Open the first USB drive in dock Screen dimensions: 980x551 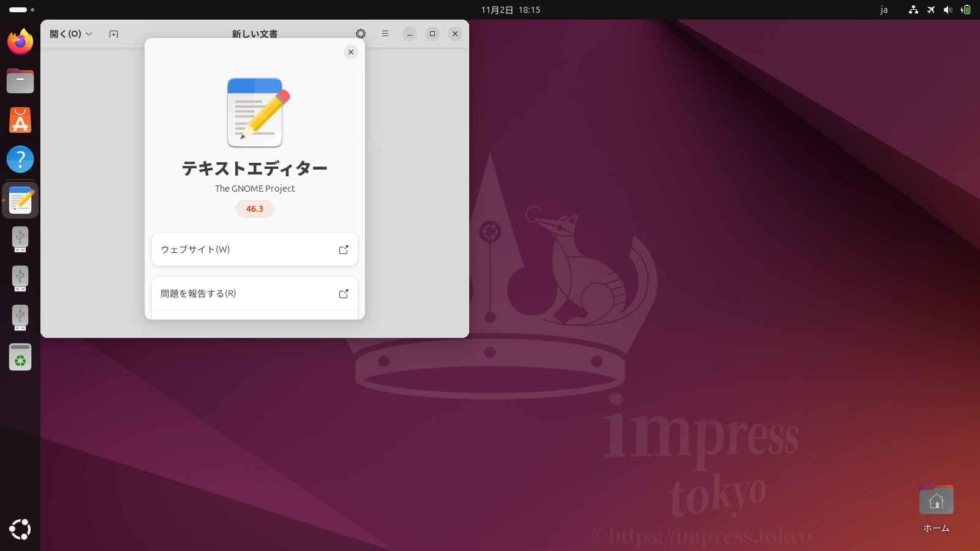click(x=20, y=239)
